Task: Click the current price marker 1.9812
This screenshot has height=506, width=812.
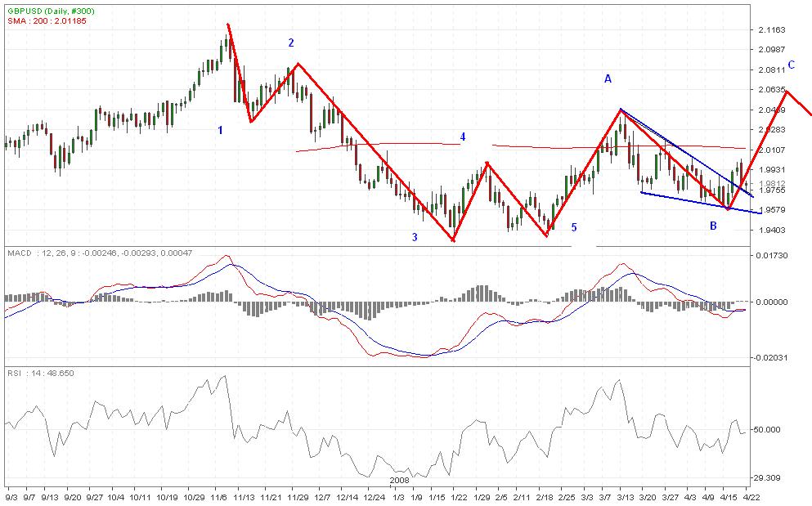Action: (772, 183)
